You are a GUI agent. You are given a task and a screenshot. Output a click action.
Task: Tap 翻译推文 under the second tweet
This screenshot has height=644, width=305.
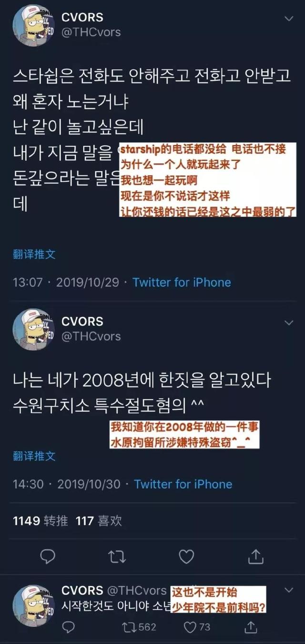(x=34, y=456)
